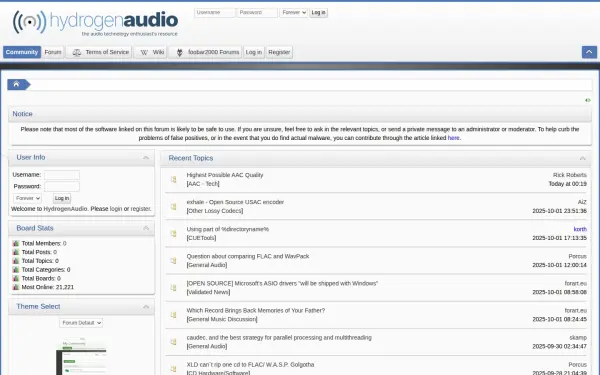The width and height of the screenshot is (600, 375).
Task: Click the theme preview thumbnail
Action: [82, 356]
